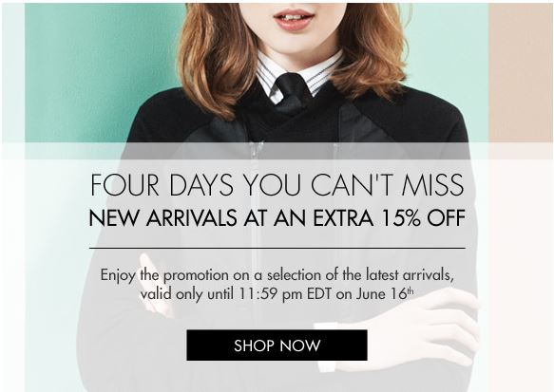The height and width of the screenshot is (392, 554).
Task: Click the SHOP NOW button
Action: [277, 345]
